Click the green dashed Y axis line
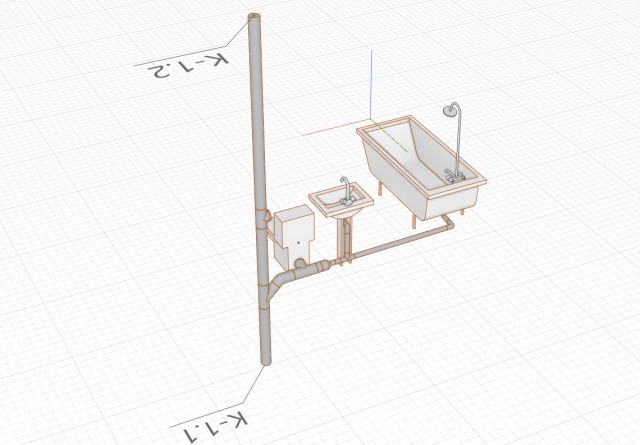This screenshot has height=445, width=640. click(389, 135)
